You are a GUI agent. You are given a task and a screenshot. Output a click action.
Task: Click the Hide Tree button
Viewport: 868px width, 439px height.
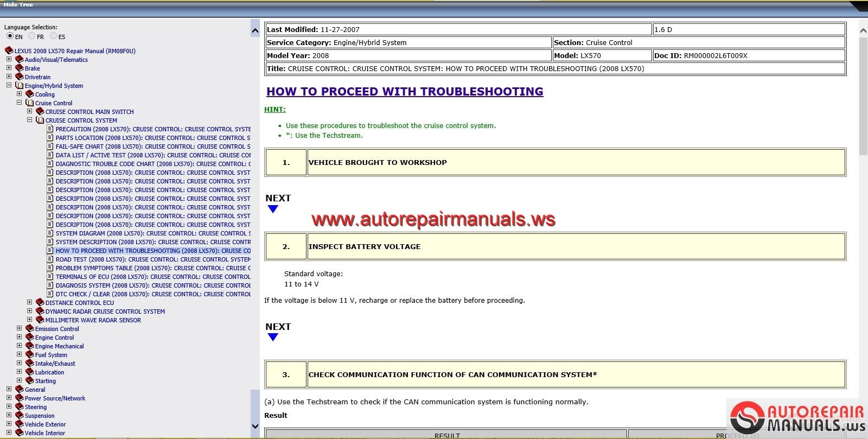click(x=18, y=4)
